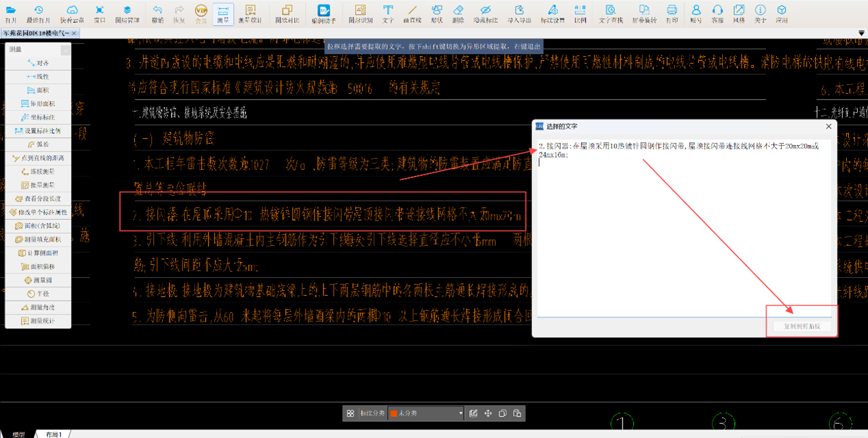Select the 文字 text tool
This screenshot has height=438, width=868.
[388, 13]
